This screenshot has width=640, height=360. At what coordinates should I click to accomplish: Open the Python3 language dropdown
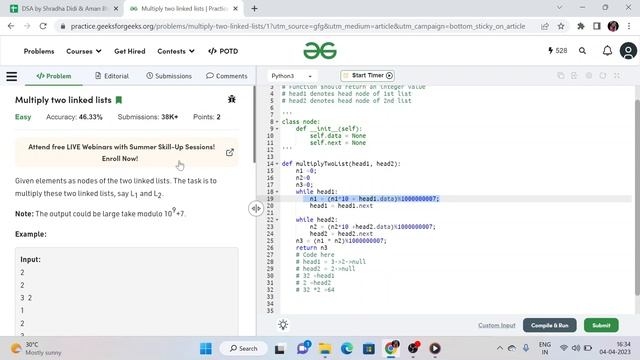(x=291, y=76)
